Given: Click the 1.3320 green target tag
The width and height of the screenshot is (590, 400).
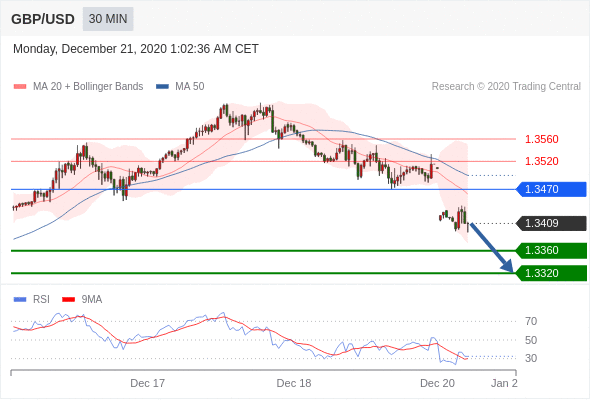Looking at the screenshot, I should pyautogui.click(x=551, y=273).
